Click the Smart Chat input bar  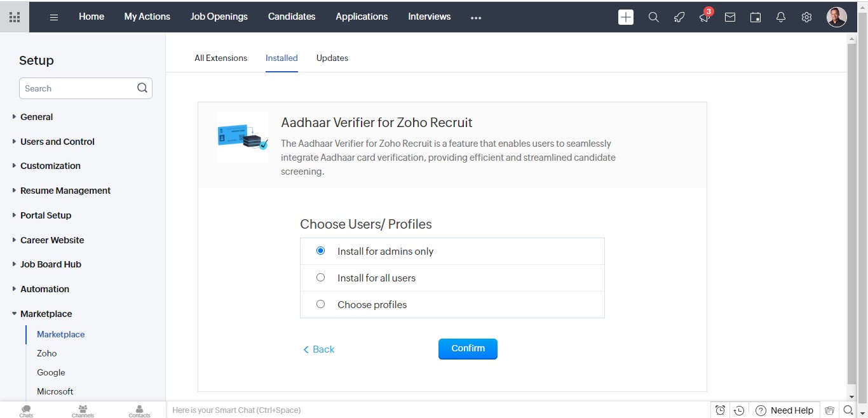point(438,410)
